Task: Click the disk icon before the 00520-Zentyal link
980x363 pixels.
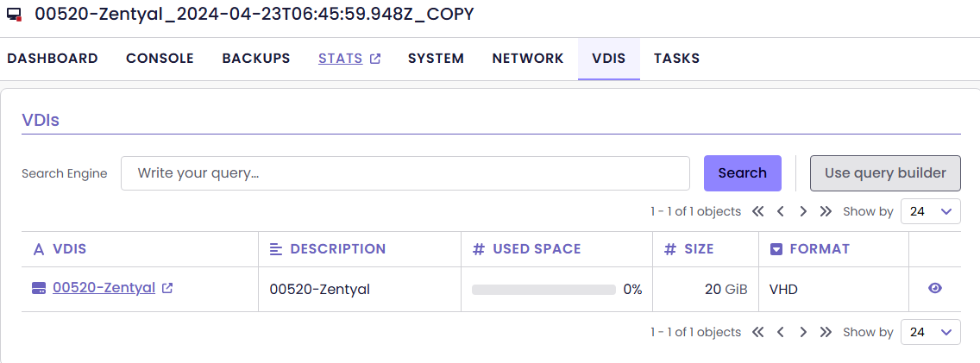Action: (39, 289)
